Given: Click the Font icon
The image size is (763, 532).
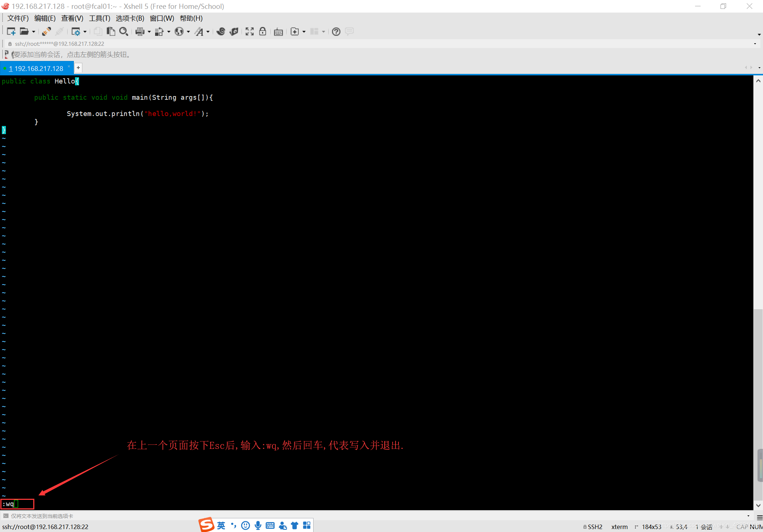Looking at the screenshot, I should coord(199,32).
